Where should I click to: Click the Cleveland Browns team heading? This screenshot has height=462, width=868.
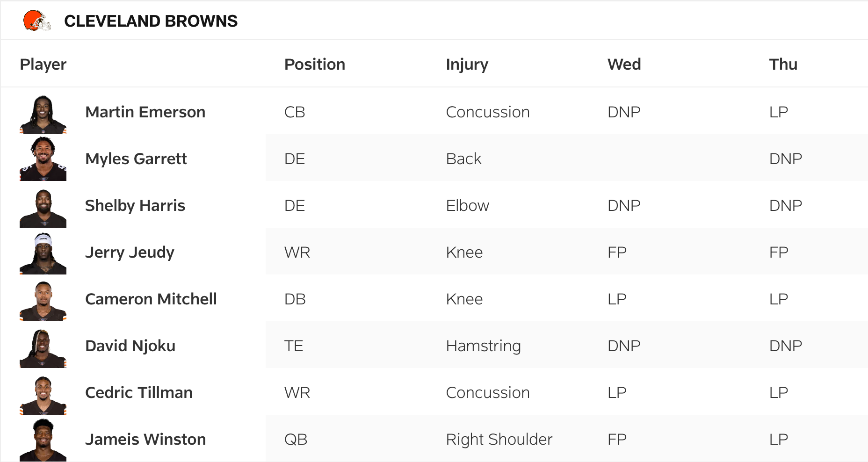point(151,21)
